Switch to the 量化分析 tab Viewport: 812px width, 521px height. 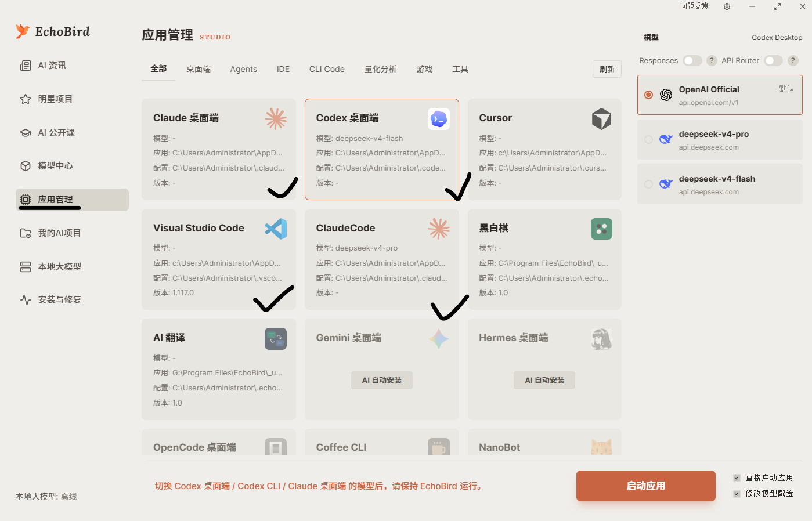pos(381,69)
